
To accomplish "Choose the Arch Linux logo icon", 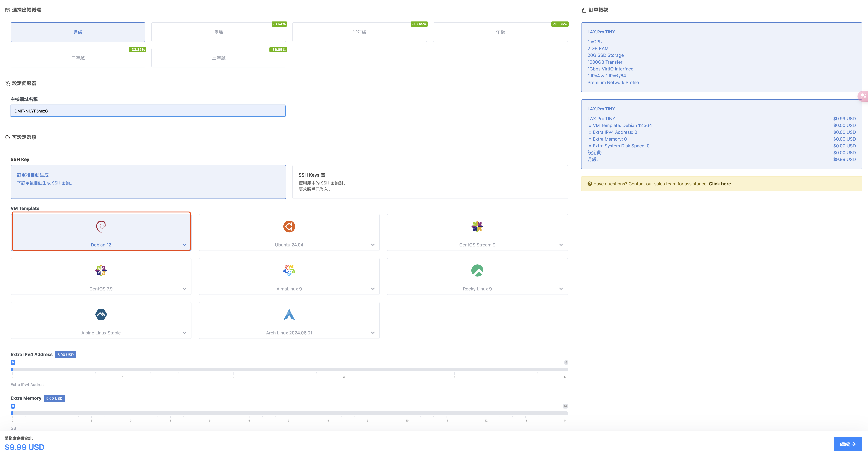I will [x=289, y=314].
